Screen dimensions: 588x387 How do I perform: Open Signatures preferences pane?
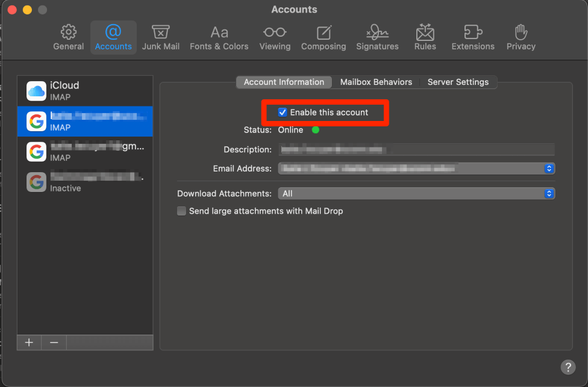pos(377,37)
